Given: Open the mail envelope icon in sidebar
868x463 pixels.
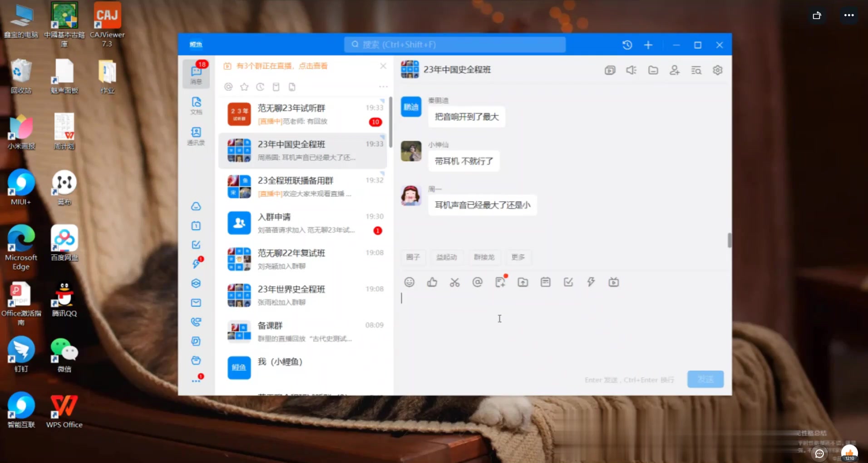Looking at the screenshot, I should [x=196, y=303].
